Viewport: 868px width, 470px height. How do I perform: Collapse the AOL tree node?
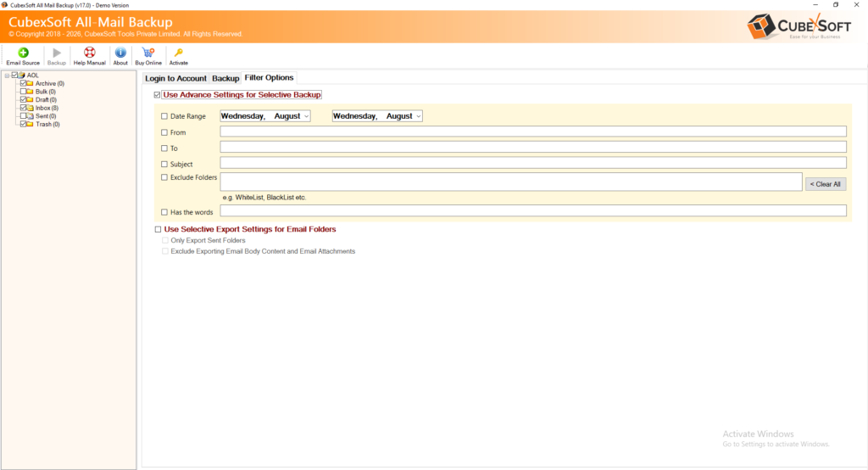7,76
